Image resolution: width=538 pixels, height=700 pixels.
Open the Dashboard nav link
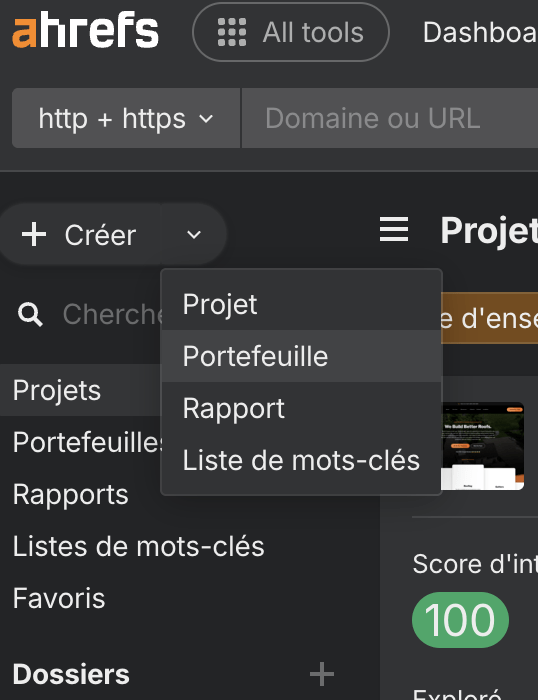(480, 32)
